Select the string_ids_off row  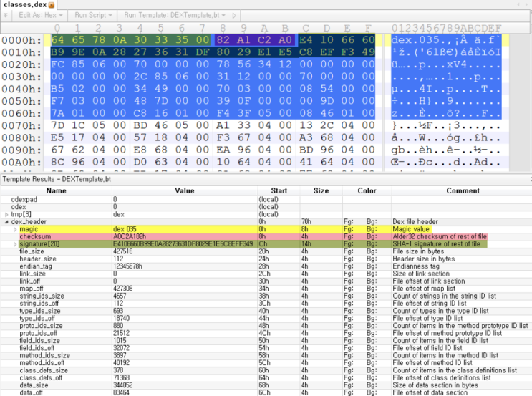coord(266,304)
